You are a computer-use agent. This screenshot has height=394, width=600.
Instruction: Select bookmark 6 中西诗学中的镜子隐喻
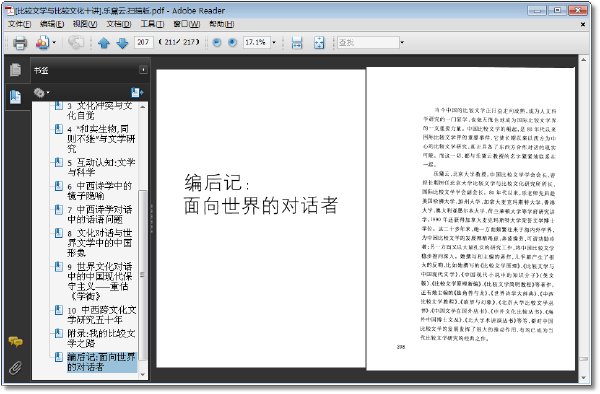99,191
